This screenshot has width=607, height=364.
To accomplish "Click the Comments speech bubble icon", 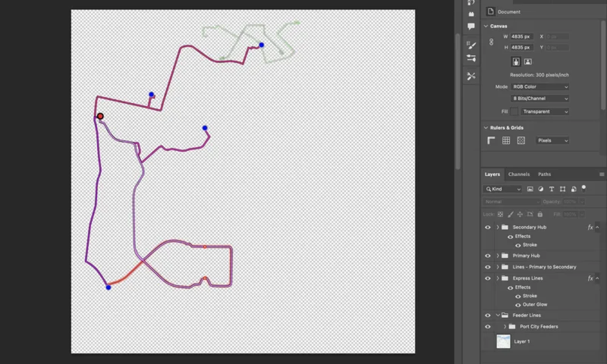I will [471, 26].
